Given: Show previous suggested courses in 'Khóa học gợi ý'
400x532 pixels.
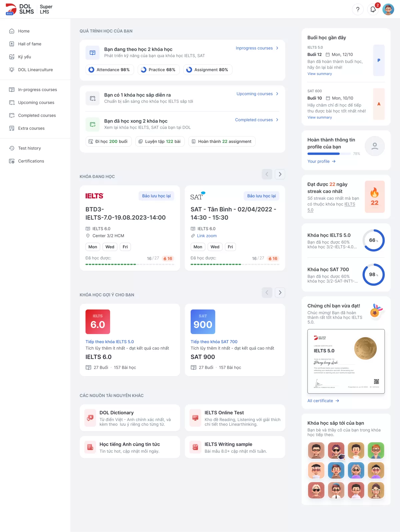Looking at the screenshot, I should click(267, 292).
